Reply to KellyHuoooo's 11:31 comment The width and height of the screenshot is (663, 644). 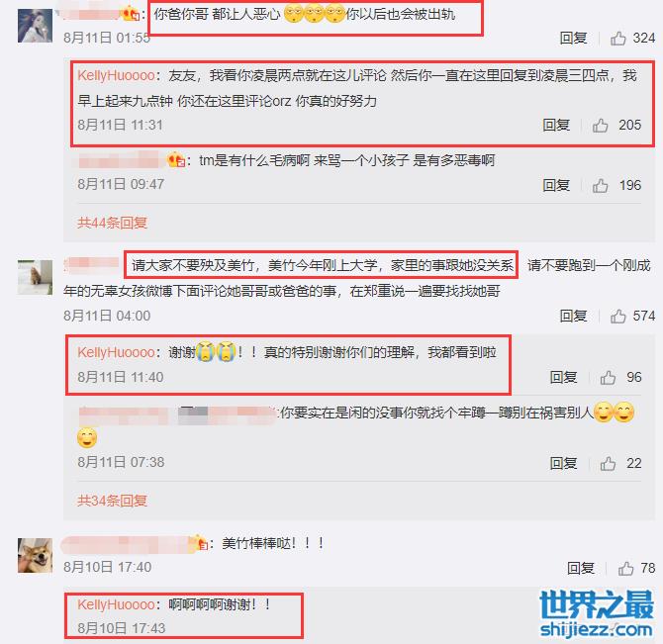(556, 125)
